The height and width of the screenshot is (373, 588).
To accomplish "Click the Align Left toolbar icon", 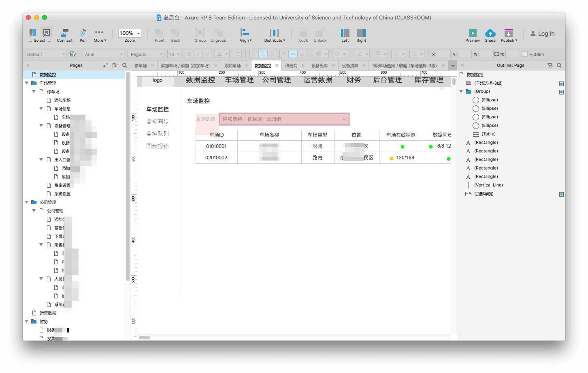I will coord(345,35).
